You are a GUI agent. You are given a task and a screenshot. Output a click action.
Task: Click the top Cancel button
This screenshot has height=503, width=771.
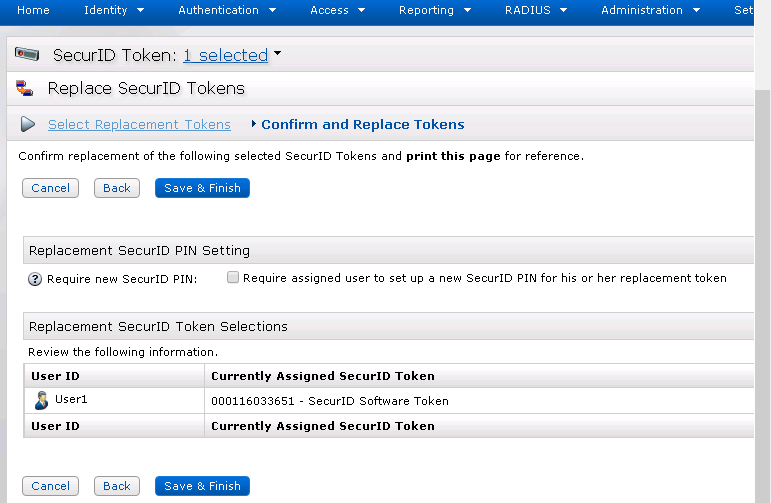coord(50,188)
